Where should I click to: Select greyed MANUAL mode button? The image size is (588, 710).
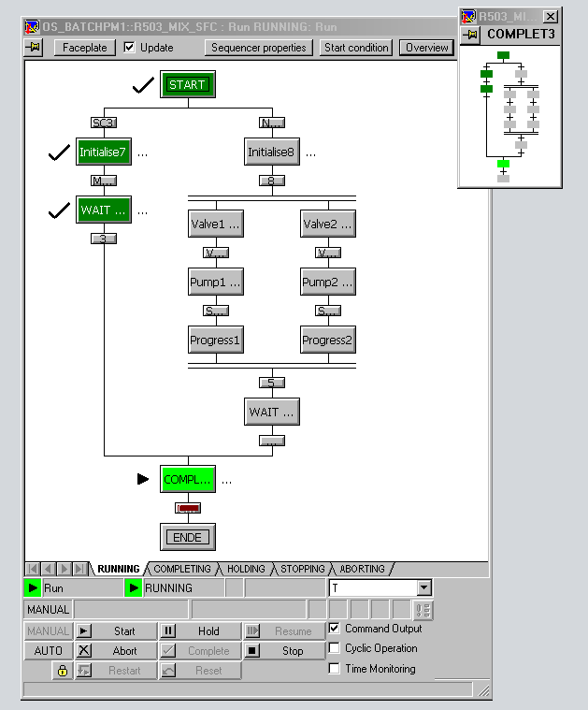(48, 630)
